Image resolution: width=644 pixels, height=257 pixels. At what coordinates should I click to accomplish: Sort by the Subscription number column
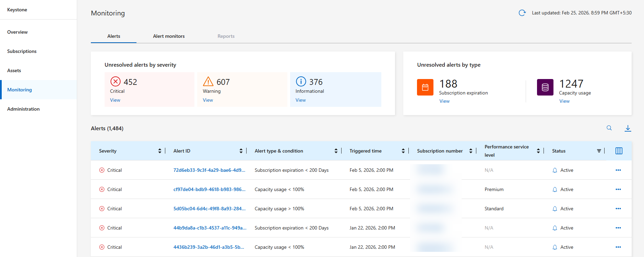(470, 151)
